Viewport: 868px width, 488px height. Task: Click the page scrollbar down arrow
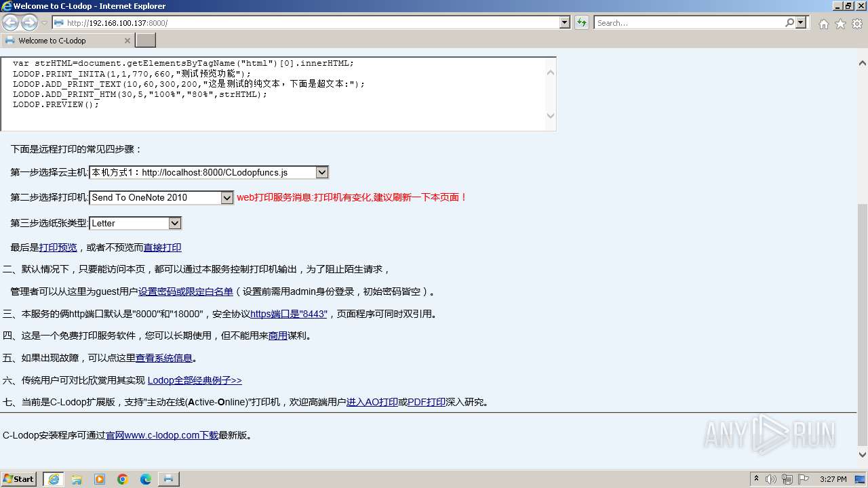click(x=863, y=455)
